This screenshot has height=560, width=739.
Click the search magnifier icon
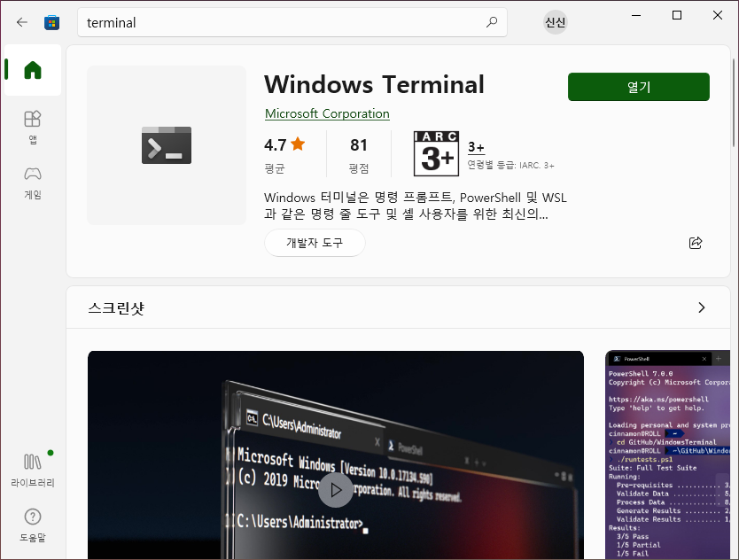pyautogui.click(x=492, y=22)
